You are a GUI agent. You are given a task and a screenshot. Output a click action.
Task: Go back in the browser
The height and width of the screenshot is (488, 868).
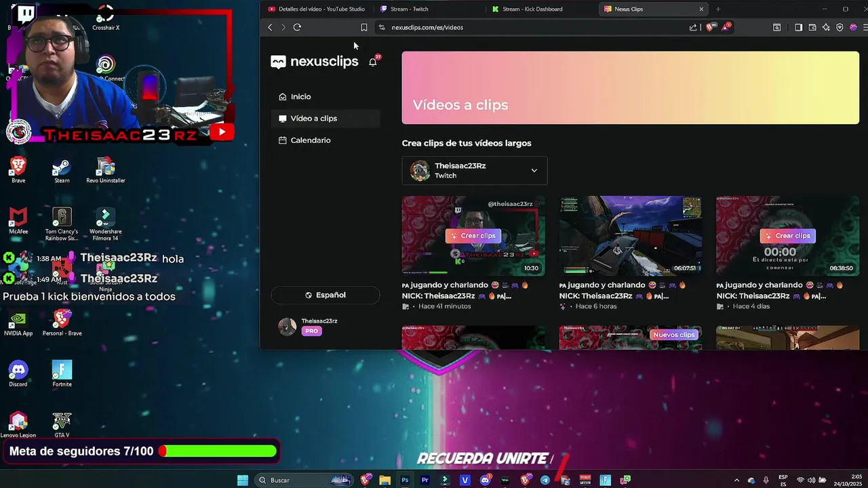coord(270,27)
